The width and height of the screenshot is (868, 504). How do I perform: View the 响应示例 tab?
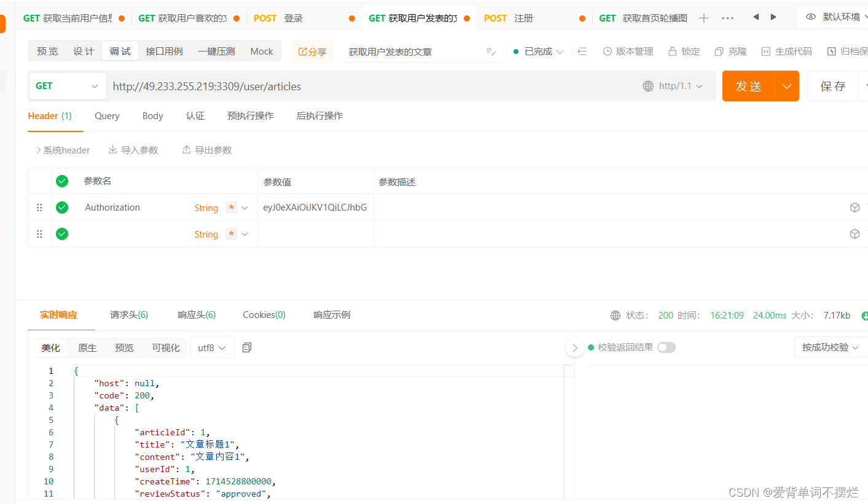tap(332, 315)
